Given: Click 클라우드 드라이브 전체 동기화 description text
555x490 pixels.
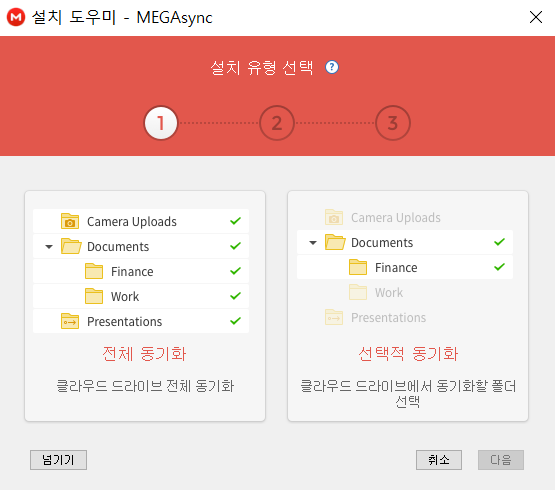Looking at the screenshot, I should click(145, 386).
